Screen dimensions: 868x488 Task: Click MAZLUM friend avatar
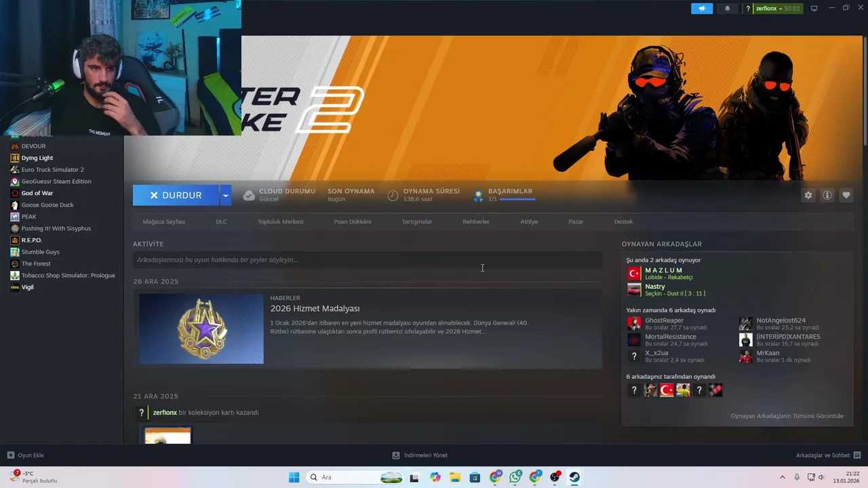pos(634,274)
